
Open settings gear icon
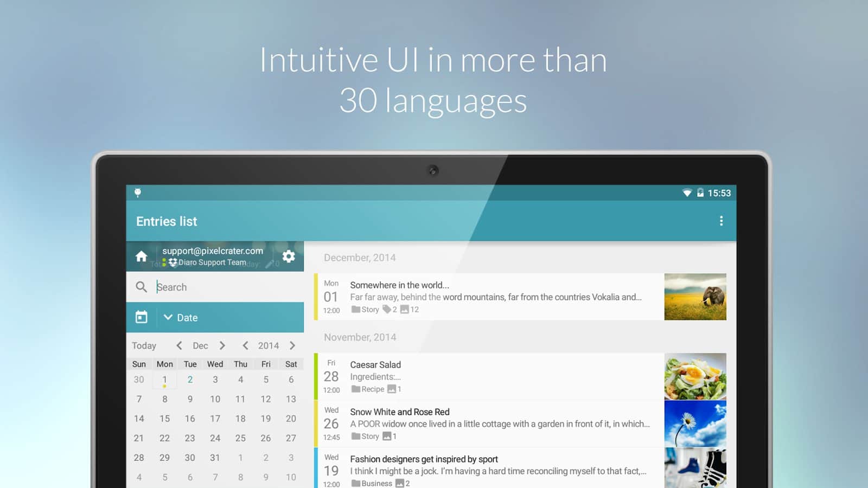pyautogui.click(x=289, y=256)
